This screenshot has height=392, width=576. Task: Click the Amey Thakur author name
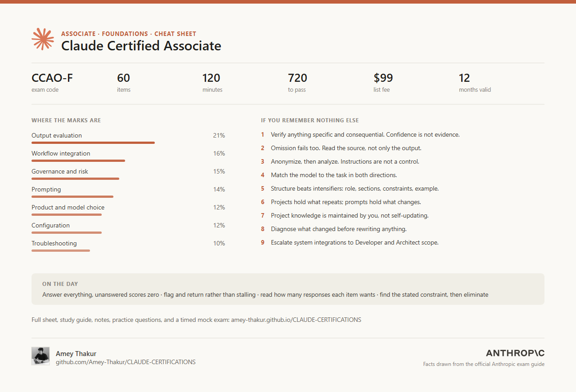pos(76,354)
